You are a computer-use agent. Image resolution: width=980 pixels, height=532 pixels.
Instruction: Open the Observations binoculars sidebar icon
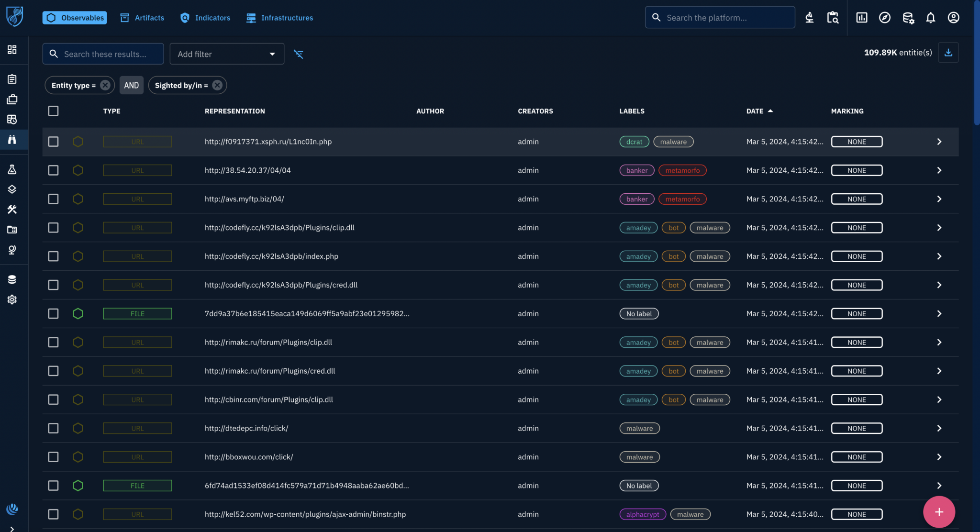pyautogui.click(x=12, y=140)
